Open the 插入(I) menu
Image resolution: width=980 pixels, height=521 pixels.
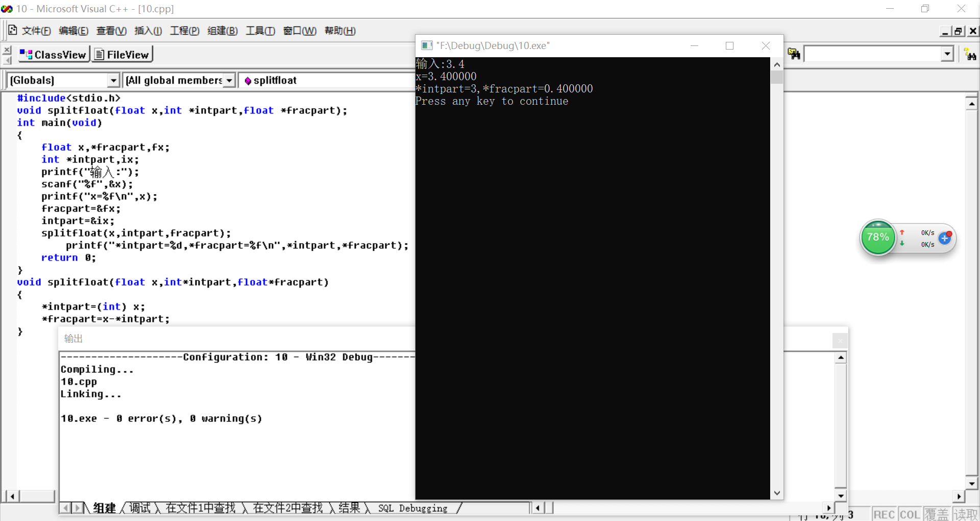148,31
